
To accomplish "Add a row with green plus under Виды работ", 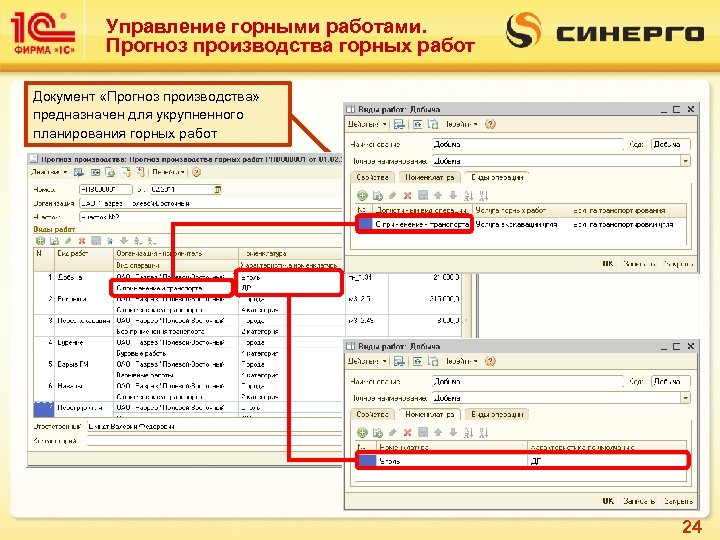I will (x=40, y=241).
